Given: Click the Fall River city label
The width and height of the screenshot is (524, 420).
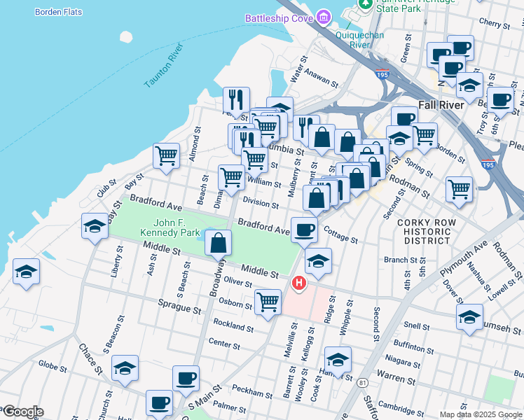Looking at the screenshot, I should point(441,105).
